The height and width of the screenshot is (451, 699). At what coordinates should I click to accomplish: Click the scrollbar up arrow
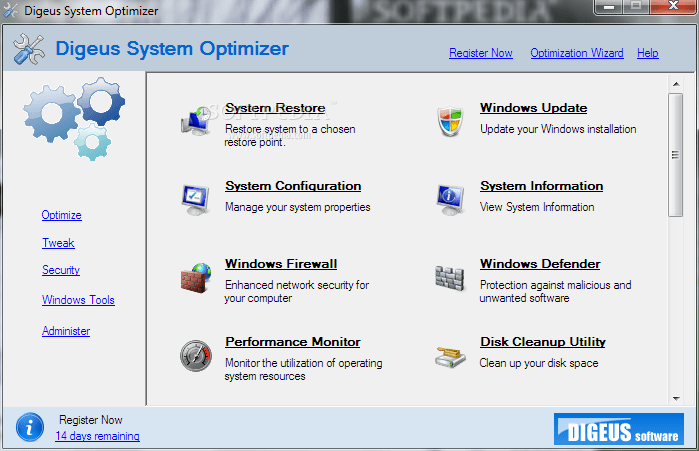676,84
